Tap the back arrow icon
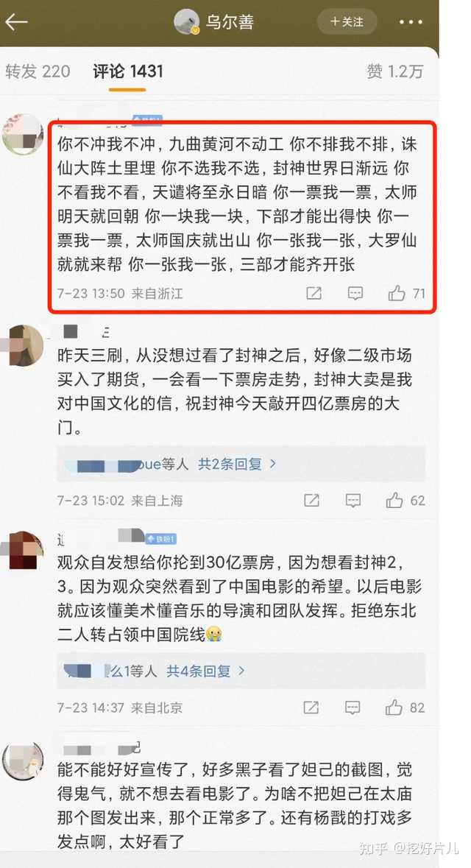This screenshot has height=868, width=471. (16, 22)
